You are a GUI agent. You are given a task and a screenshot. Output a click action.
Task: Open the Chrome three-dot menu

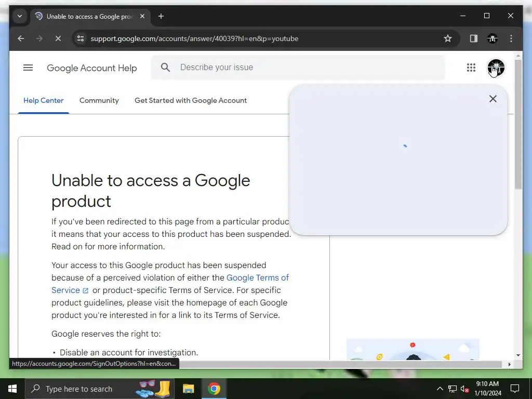[x=511, y=38]
